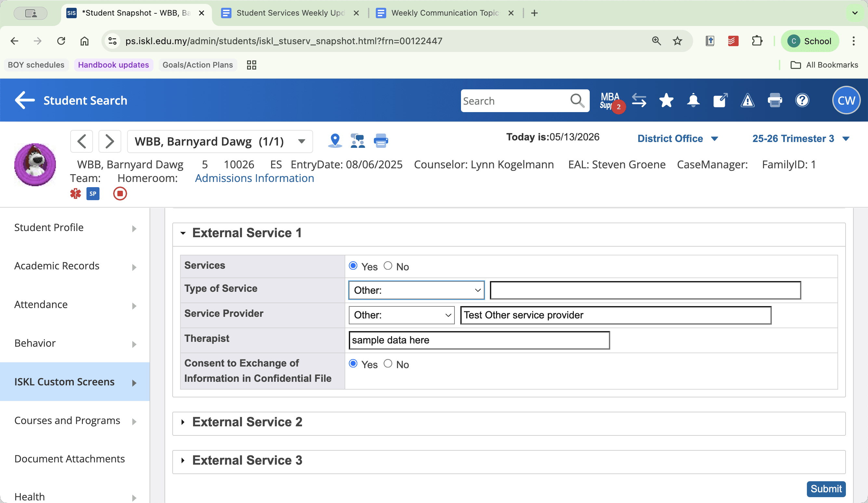The height and width of the screenshot is (503, 868).
Task: Click the blue SP badge icon
Action: [93, 193]
